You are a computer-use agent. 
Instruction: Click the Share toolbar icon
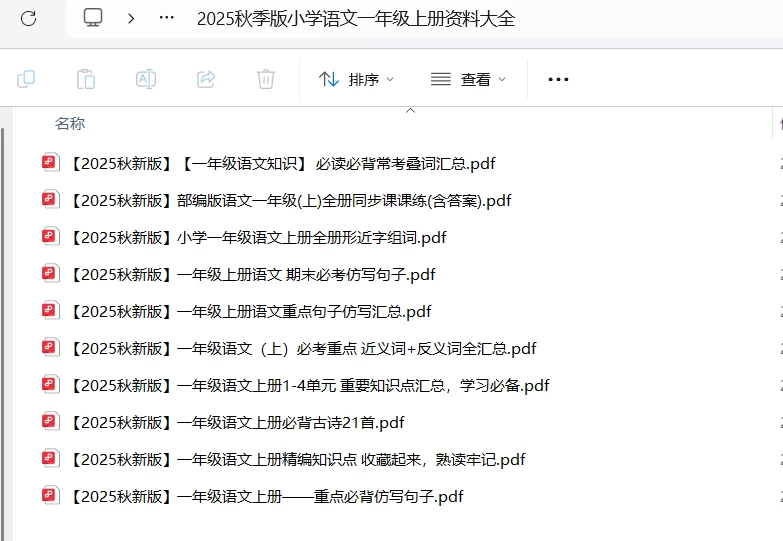pyautogui.click(x=206, y=79)
